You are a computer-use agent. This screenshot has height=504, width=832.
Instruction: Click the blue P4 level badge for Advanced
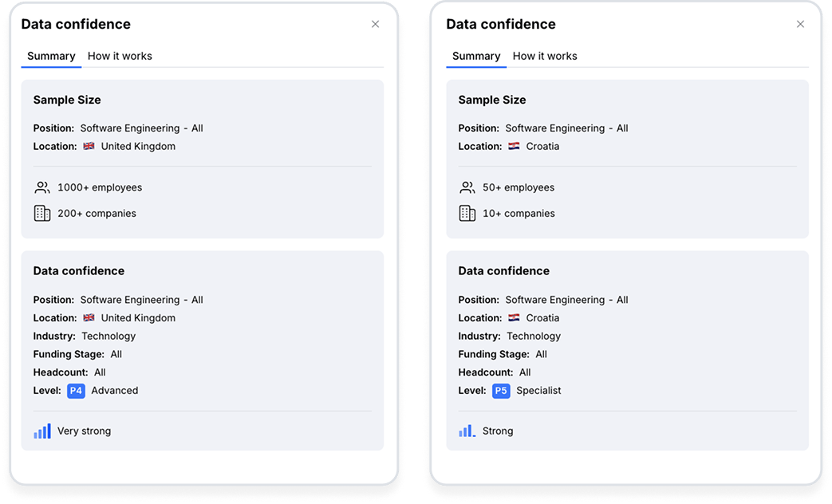point(75,391)
